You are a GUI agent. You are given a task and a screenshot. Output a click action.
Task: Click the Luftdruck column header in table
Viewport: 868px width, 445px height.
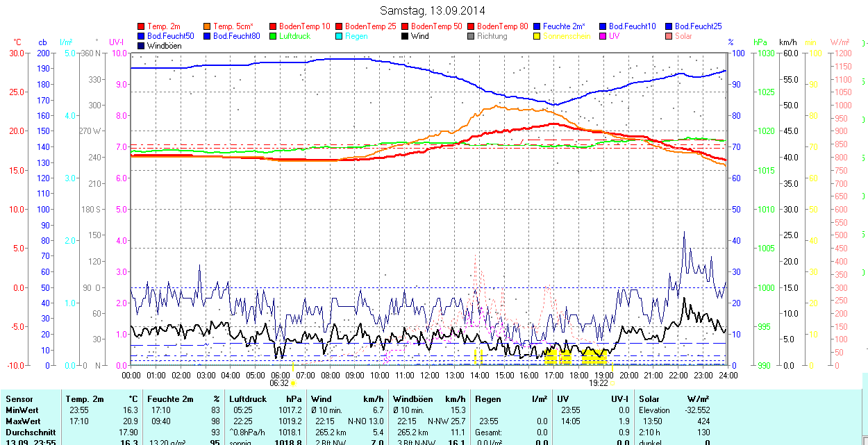(249, 399)
